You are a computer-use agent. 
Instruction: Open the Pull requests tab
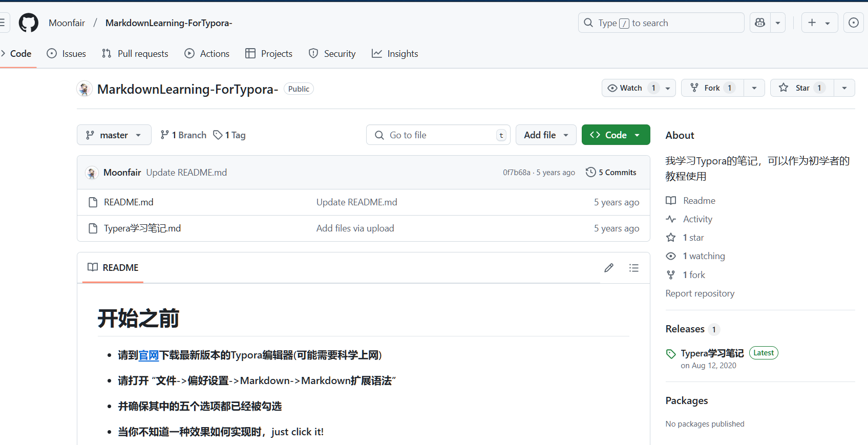click(x=135, y=54)
